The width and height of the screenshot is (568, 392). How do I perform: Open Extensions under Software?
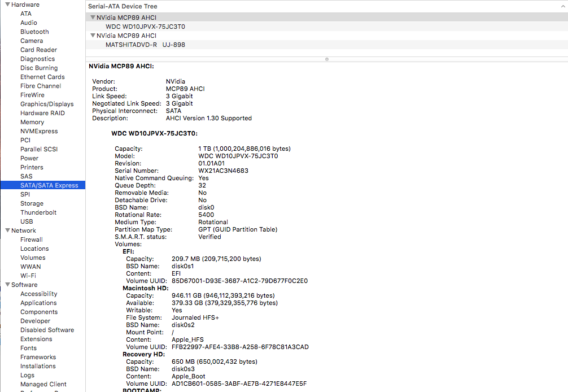pyautogui.click(x=36, y=339)
